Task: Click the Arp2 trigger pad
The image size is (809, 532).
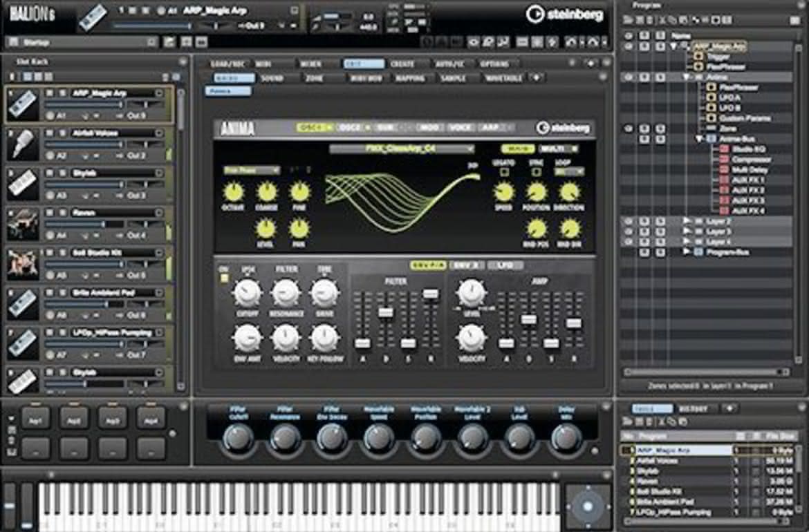Action: pyautogui.click(x=74, y=418)
